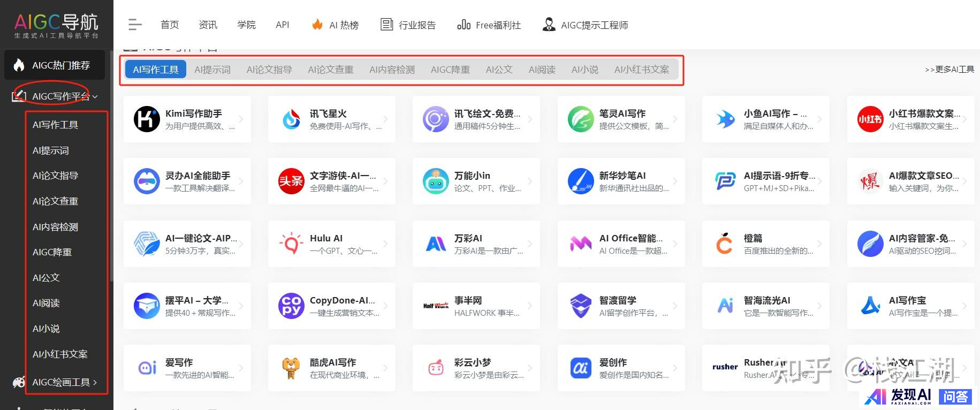Click the chevron on 智渡留学 card
980x410 pixels.
675,306
